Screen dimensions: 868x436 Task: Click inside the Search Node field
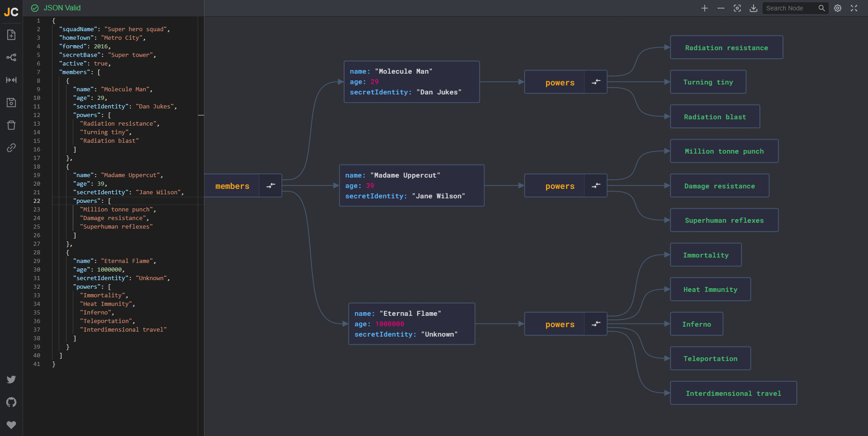pos(789,8)
